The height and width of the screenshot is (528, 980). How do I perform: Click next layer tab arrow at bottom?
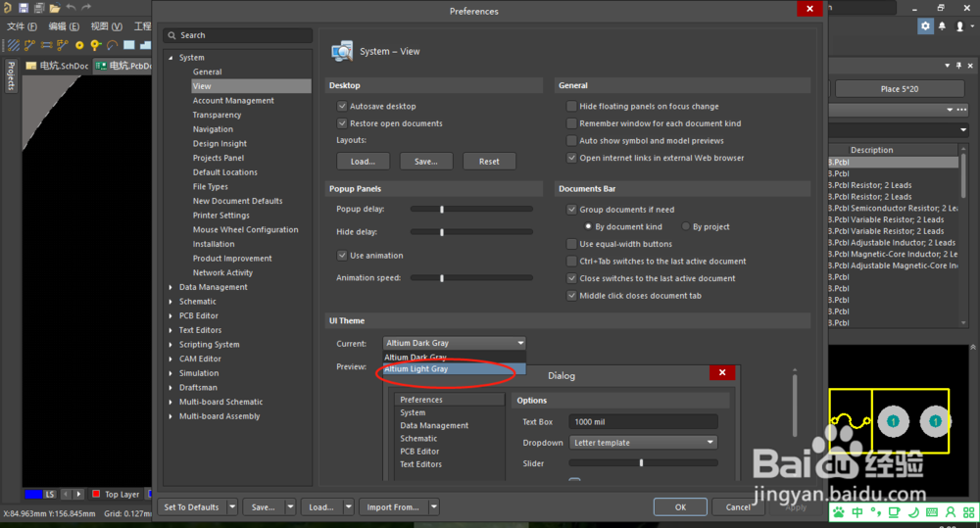click(78, 495)
